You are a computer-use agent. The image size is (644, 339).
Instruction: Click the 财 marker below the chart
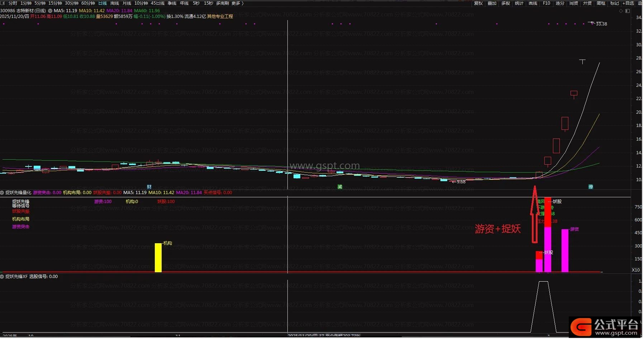tap(149, 187)
